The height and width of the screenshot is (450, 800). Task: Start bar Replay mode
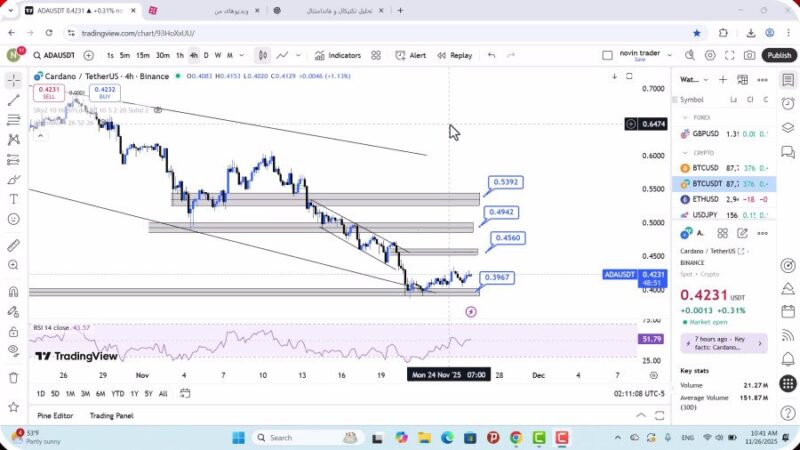point(454,56)
